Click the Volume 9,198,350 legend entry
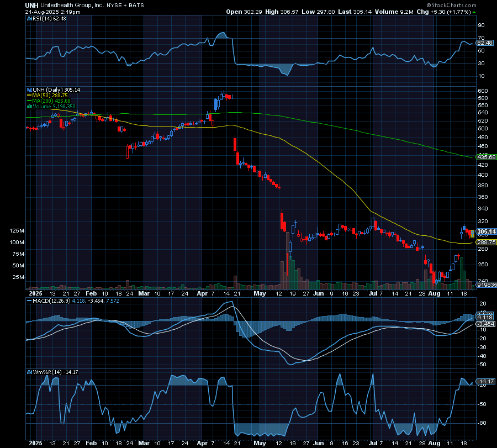This screenshot has height=448, width=497. pos(54,107)
